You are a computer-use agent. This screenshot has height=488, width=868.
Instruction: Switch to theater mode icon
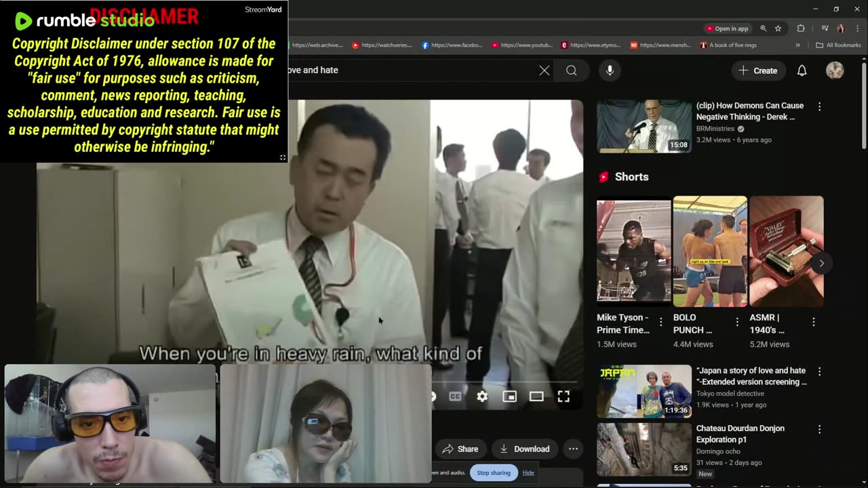pyautogui.click(x=536, y=396)
